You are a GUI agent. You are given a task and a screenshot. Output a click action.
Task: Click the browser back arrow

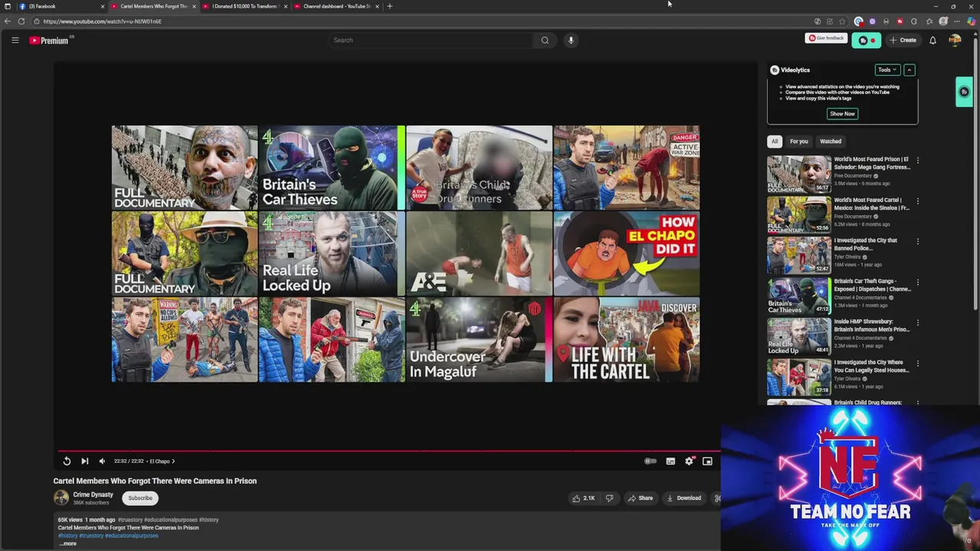click(8, 21)
